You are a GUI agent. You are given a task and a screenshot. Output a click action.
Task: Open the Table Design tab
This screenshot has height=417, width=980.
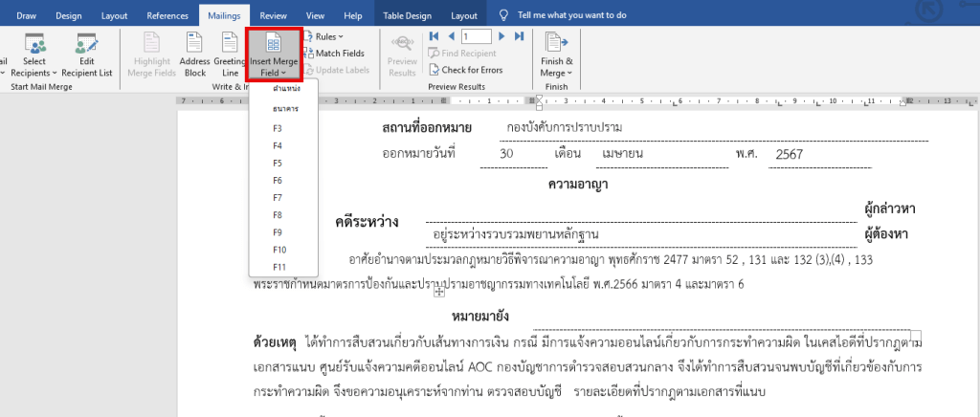pos(409,15)
